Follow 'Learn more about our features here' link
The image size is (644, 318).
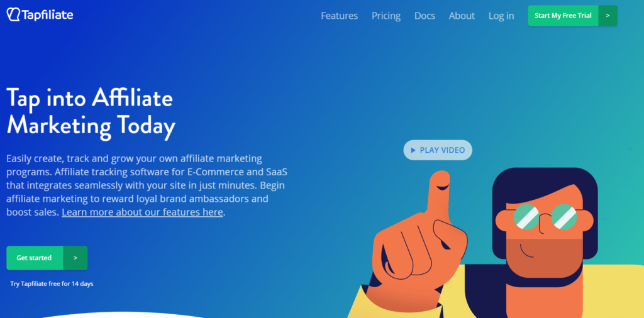[x=142, y=212]
